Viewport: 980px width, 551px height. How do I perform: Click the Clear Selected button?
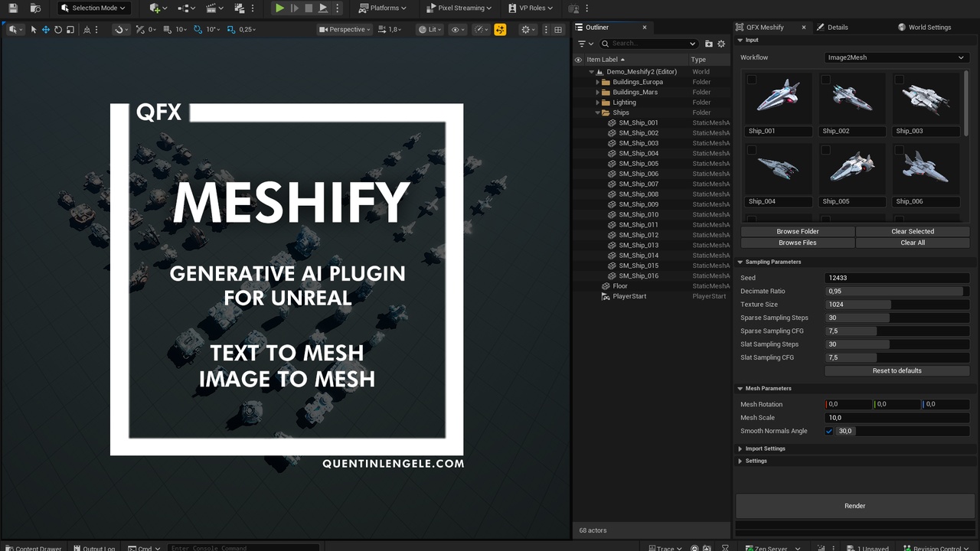point(913,231)
